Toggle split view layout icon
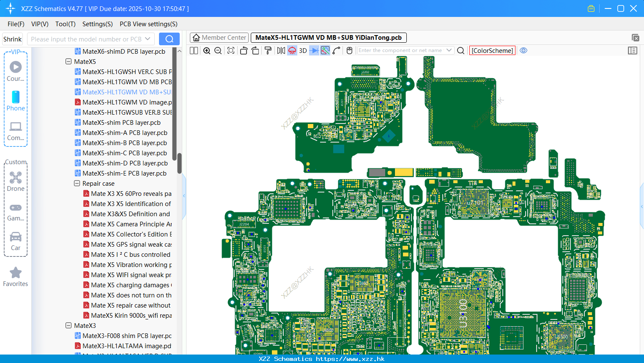 pos(194,50)
